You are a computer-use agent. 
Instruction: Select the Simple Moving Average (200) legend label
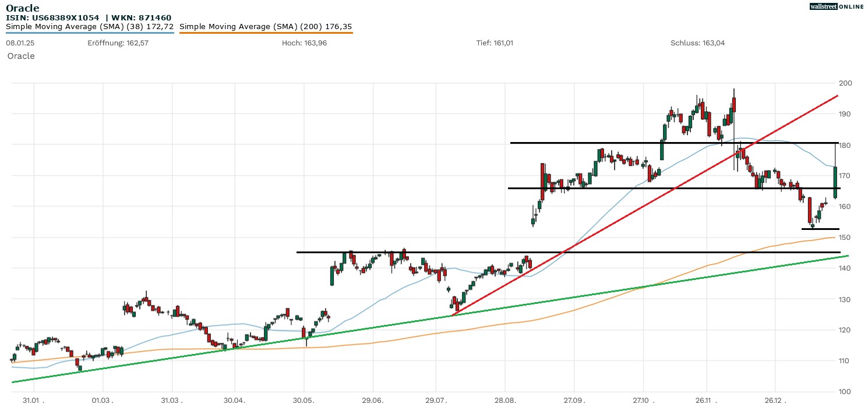click(266, 26)
